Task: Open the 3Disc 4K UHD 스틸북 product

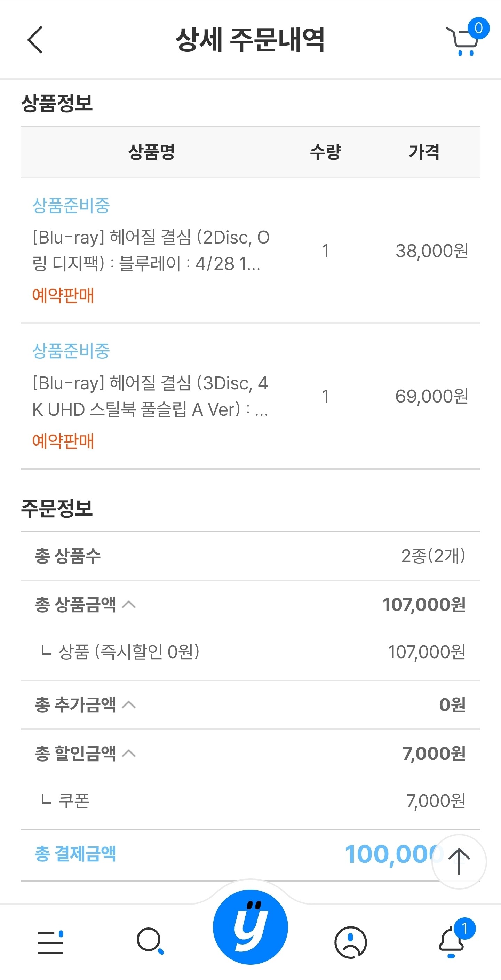Action: (151, 396)
